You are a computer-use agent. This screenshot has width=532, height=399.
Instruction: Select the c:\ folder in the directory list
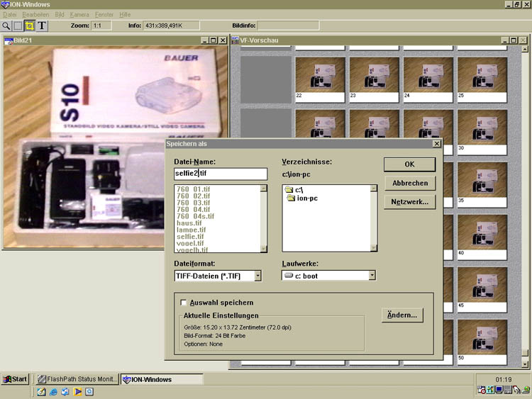coord(294,190)
